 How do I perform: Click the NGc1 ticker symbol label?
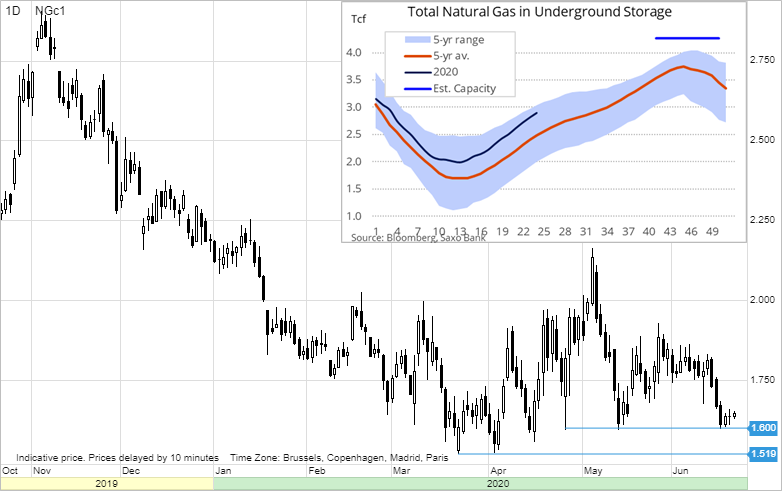(50, 10)
